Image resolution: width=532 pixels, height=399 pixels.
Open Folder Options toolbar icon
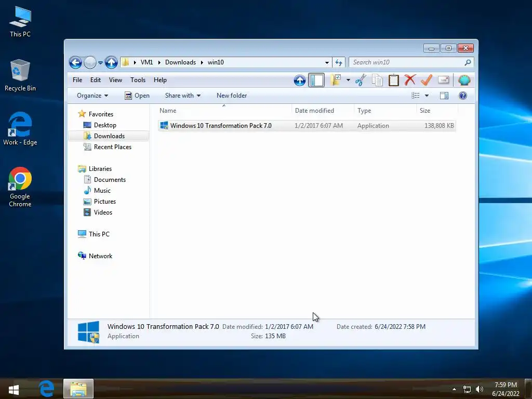(x=336, y=80)
